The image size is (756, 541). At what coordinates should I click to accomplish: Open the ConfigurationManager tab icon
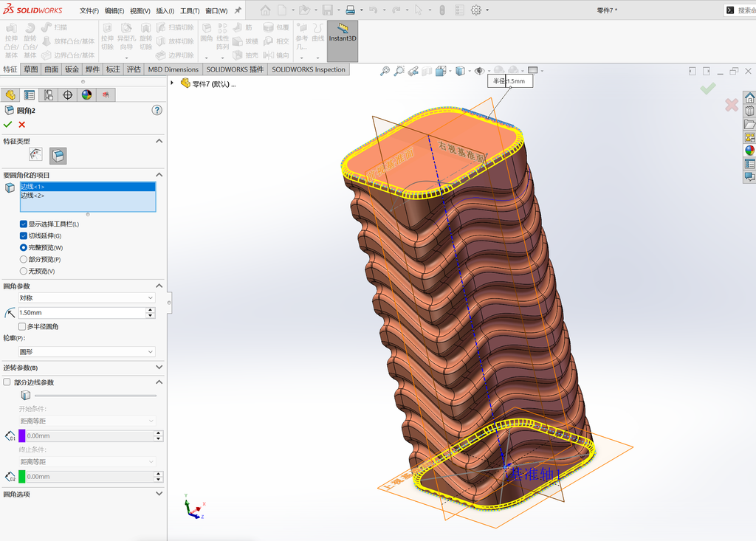click(x=48, y=95)
